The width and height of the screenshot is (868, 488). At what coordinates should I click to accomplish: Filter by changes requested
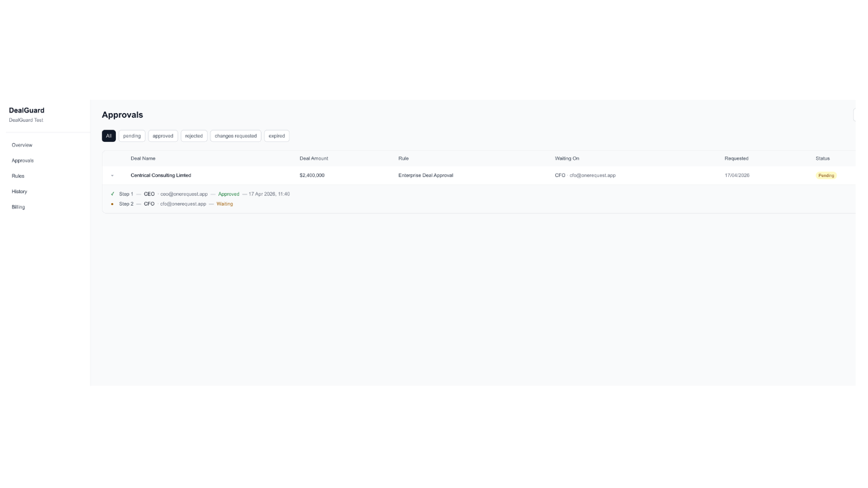pos(236,136)
